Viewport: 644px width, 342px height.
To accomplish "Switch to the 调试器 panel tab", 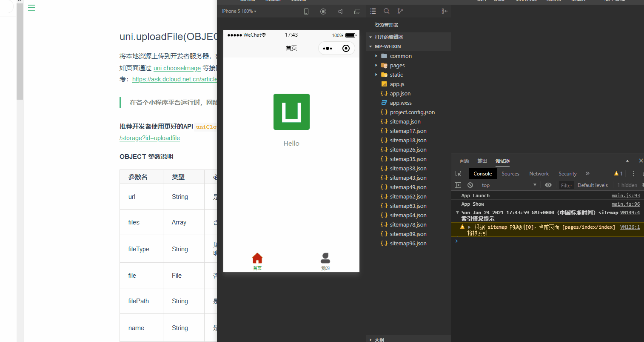I will (502, 161).
